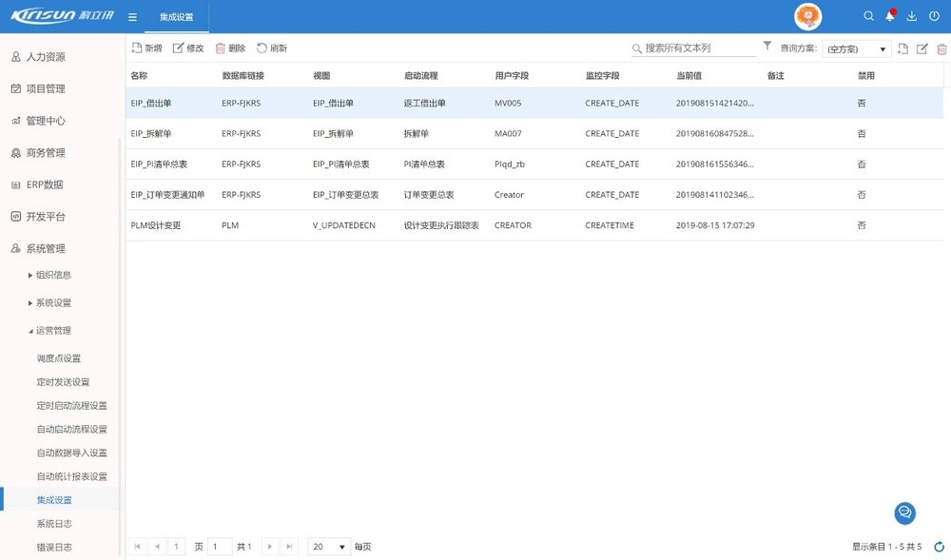The width and height of the screenshot is (951, 560).
Task: Open 定时发送设置 page
Action: click(x=63, y=382)
